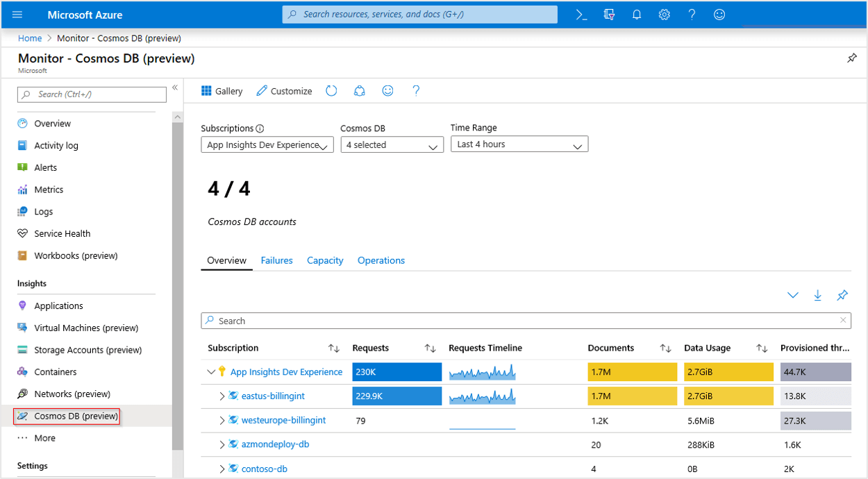The width and height of the screenshot is (868, 479).
Task: Open Azure notifications bell
Action: 636,14
